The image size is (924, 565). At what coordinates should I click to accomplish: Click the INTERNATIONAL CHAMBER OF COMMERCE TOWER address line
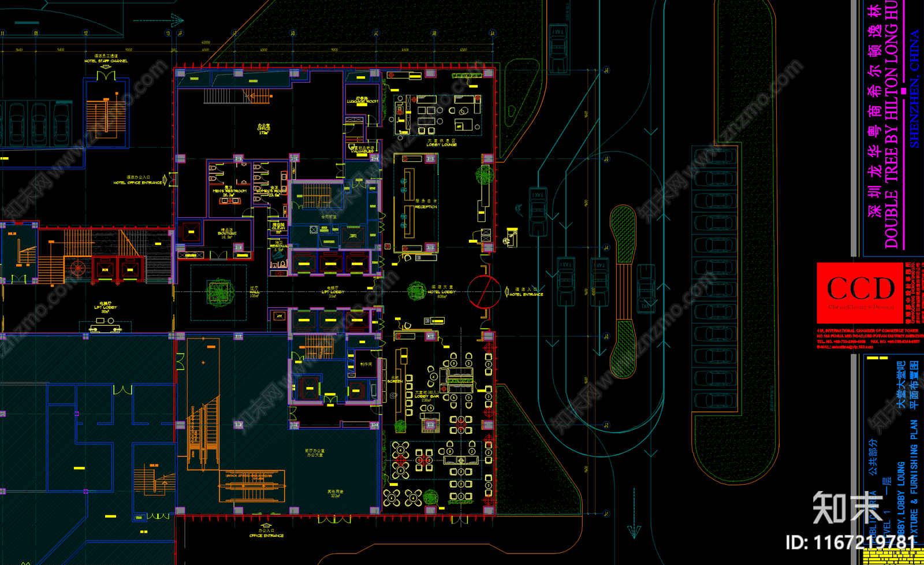pos(867,331)
